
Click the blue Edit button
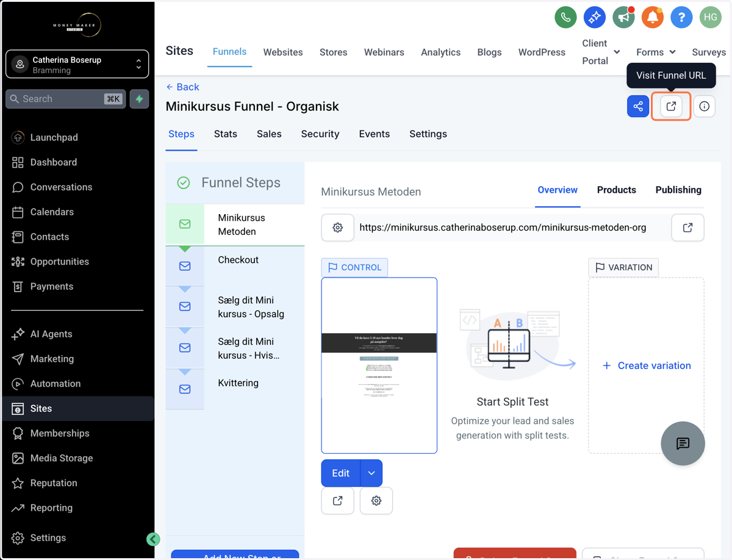(341, 473)
